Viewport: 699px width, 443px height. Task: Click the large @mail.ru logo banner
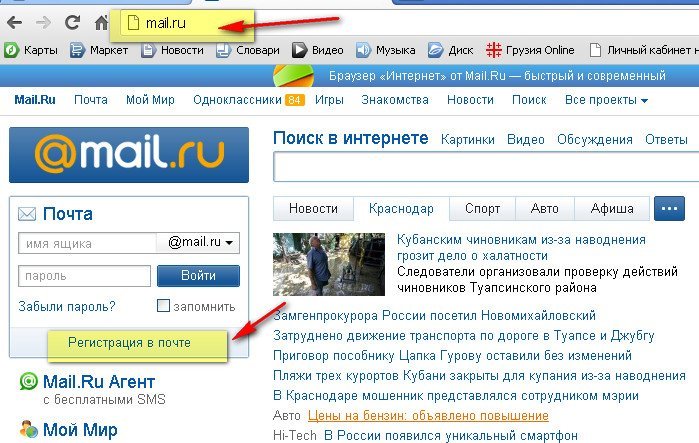(x=129, y=155)
